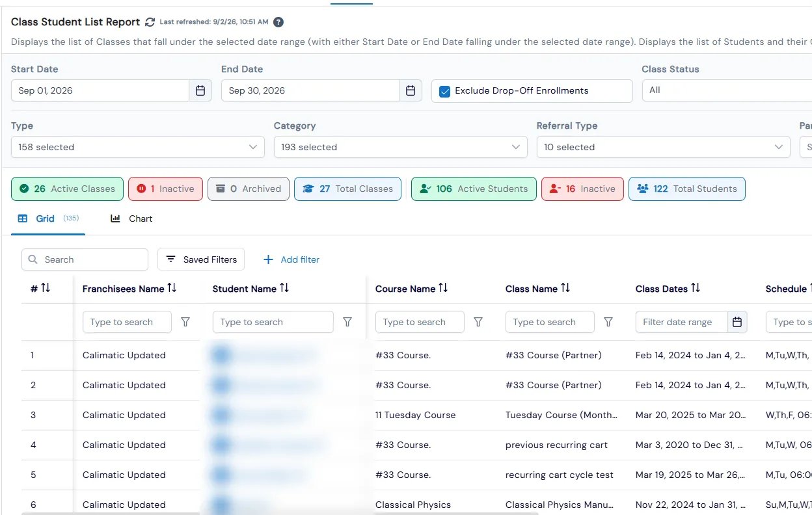The width and height of the screenshot is (812, 515).
Task: Open the Start Date calendar picker
Action: click(x=200, y=90)
